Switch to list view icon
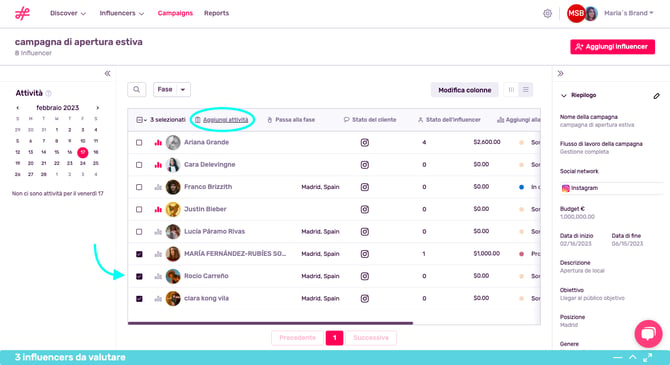Image resolution: width=670 pixels, height=365 pixels. 526,90
